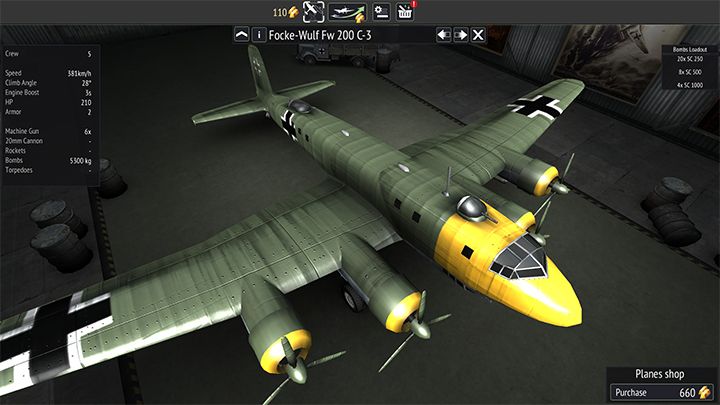Click the Speed 381km/h stat row
720x405 pixels.
point(48,73)
